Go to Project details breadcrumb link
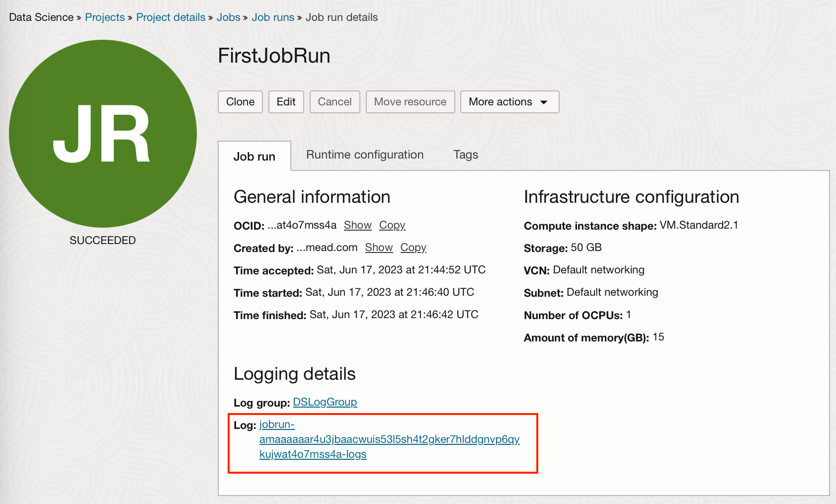Viewport: 836px width, 504px height. click(170, 17)
